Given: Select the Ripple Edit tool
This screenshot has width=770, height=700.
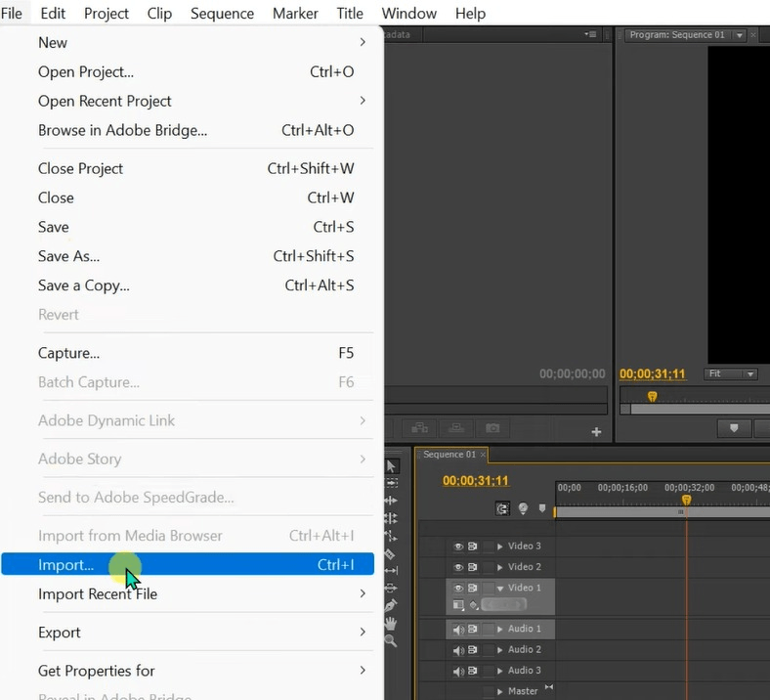Looking at the screenshot, I should [392, 501].
